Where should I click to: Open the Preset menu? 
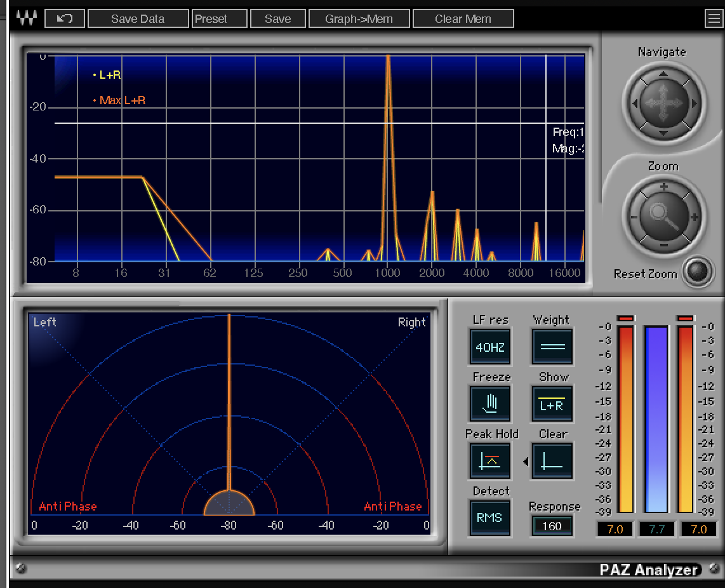219,18
